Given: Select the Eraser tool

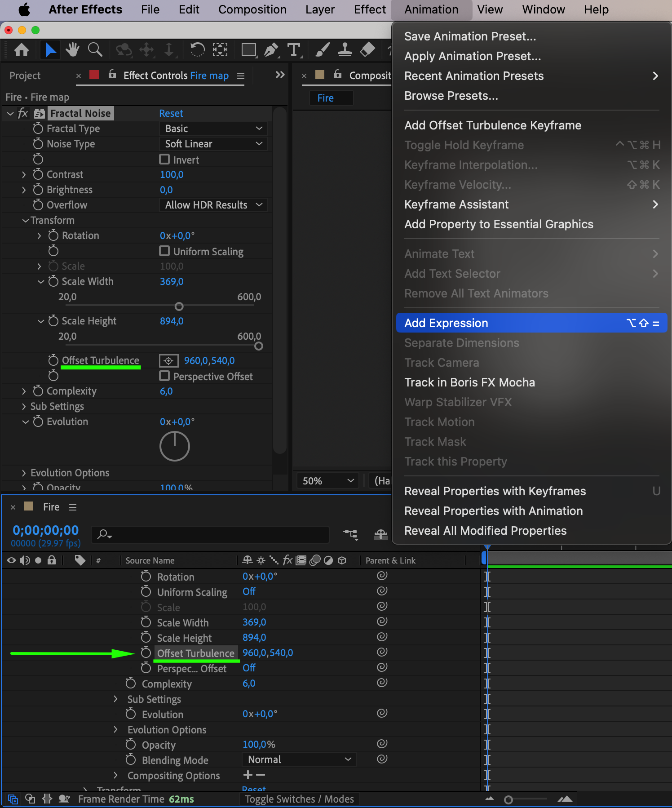Looking at the screenshot, I should [x=367, y=49].
